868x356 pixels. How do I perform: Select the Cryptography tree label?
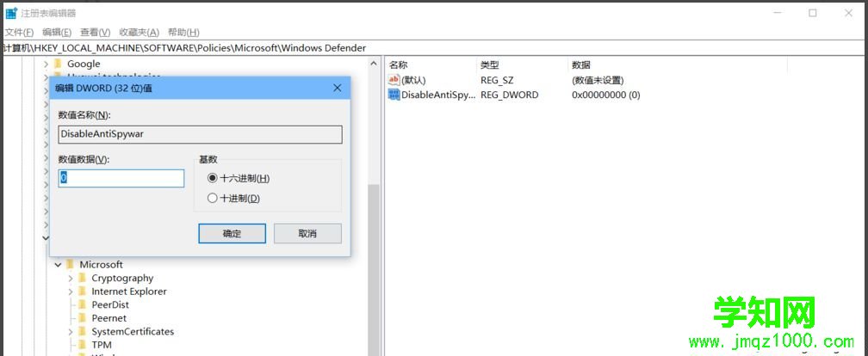pos(122,278)
